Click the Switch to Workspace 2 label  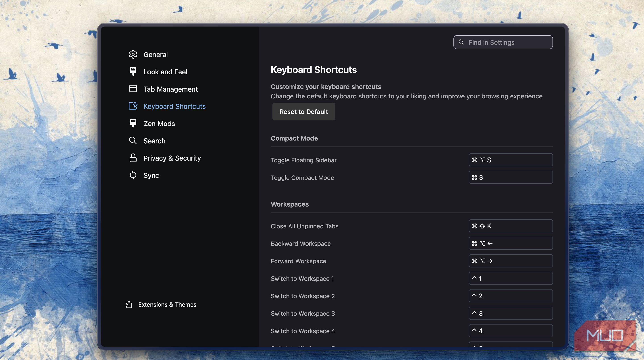click(x=303, y=296)
